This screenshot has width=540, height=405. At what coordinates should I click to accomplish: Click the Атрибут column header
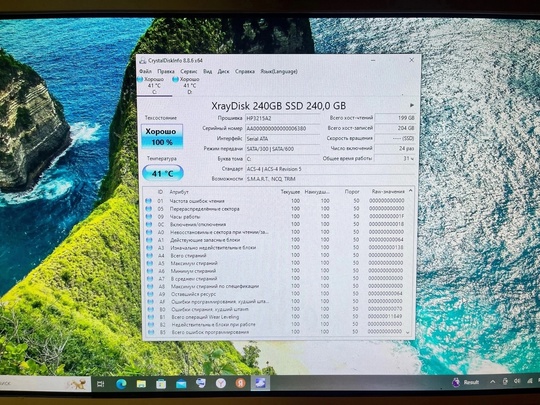pos(179,192)
